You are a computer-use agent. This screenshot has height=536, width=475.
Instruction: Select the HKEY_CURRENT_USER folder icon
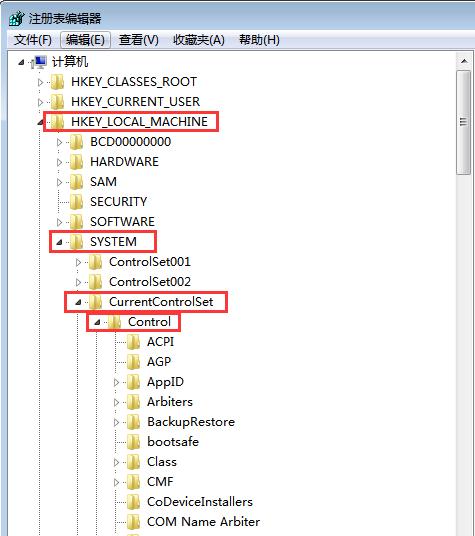pos(57,102)
